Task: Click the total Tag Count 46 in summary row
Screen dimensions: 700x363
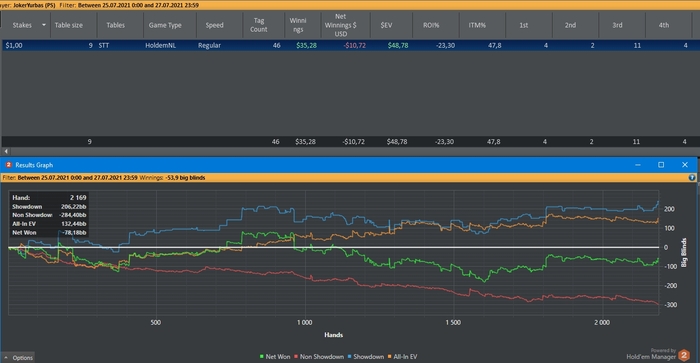Action: coord(275,142)
